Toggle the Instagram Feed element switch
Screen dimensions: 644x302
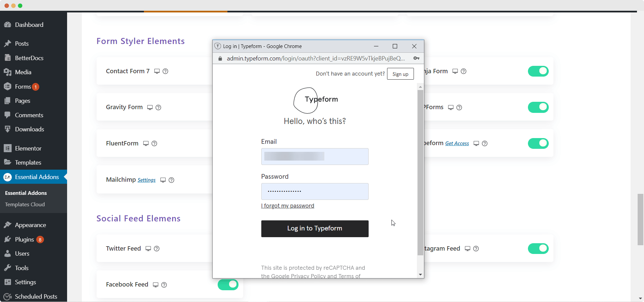tap(538, 249)
